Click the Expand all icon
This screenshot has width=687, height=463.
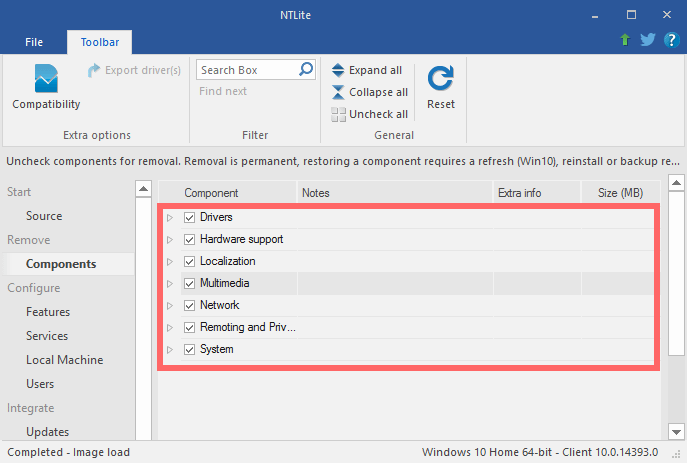338,70
